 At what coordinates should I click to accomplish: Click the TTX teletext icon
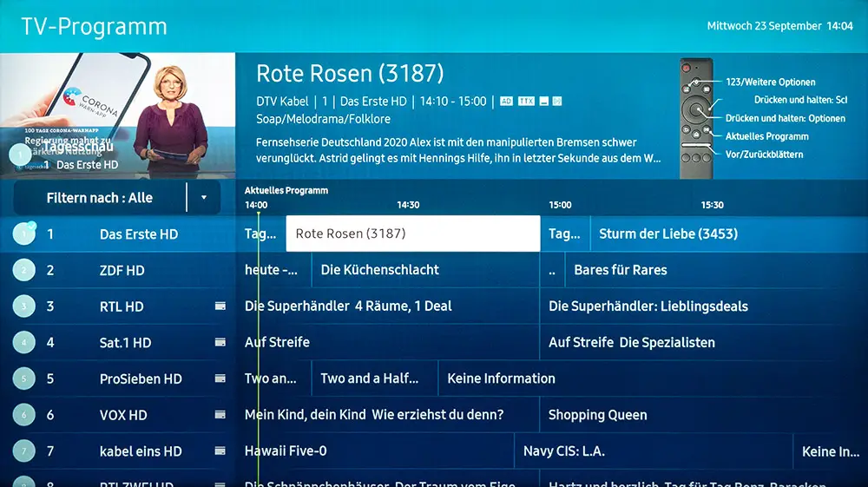pos(527,102)
